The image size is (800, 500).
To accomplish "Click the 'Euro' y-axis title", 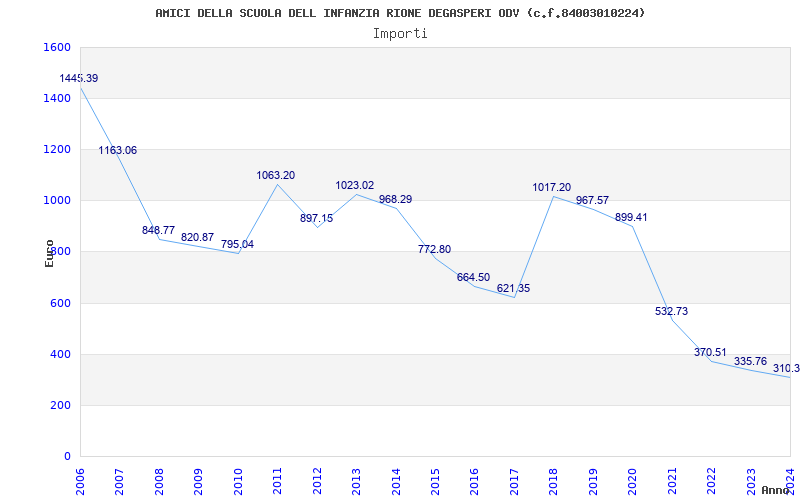I will 49,253.
